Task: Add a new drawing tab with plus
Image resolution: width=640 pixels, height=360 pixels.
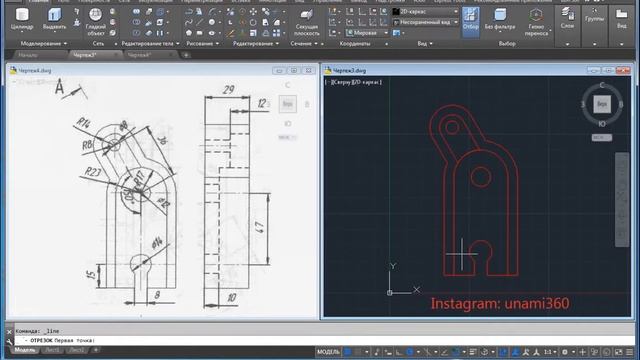Action: click(186, 55)
